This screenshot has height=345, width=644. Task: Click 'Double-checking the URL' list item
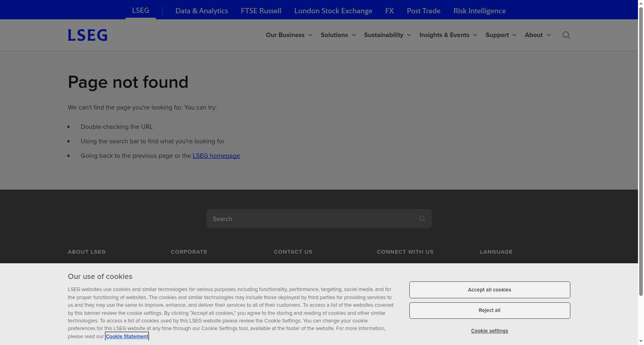click(x=117, y=127)
